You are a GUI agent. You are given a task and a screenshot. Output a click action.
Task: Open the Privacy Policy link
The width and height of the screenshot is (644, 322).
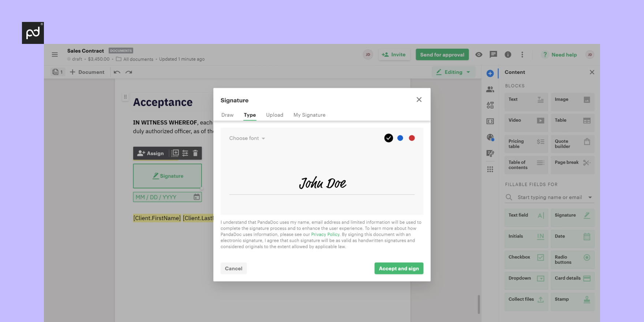click(x=325, y=235)
